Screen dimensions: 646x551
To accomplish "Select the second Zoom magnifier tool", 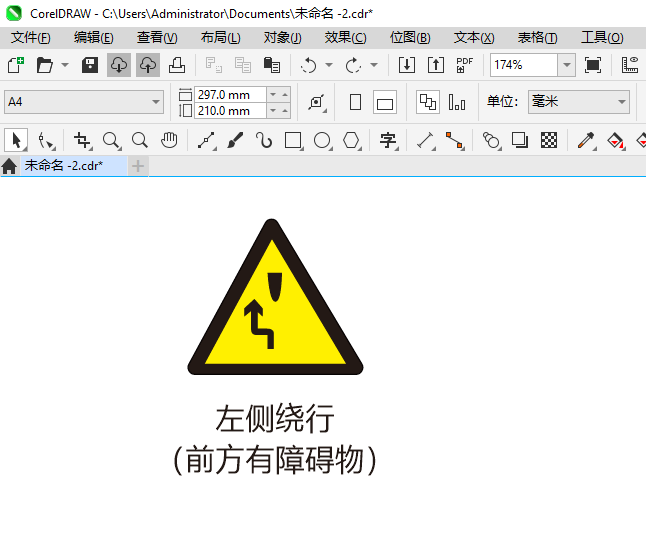I will pos(140,141).
